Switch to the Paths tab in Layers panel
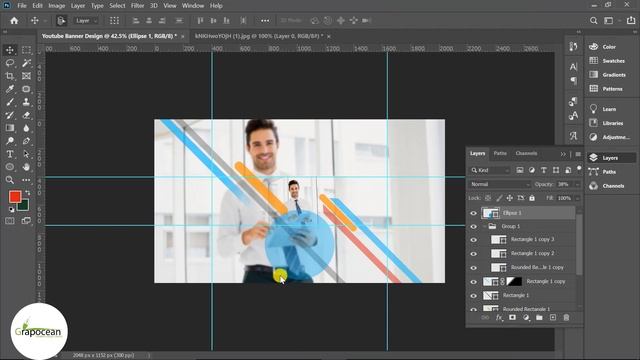 (x=500, y=153)
